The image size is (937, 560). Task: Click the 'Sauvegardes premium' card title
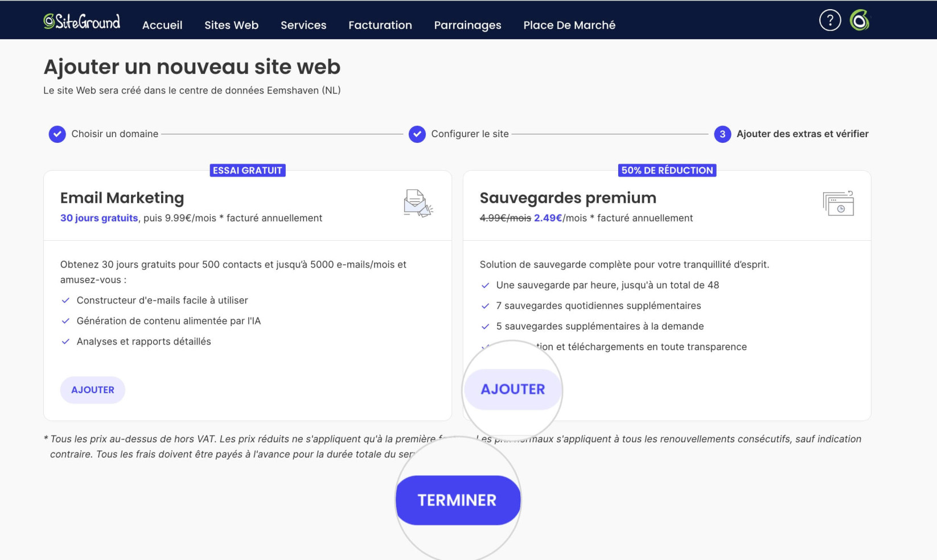point(568,197)
